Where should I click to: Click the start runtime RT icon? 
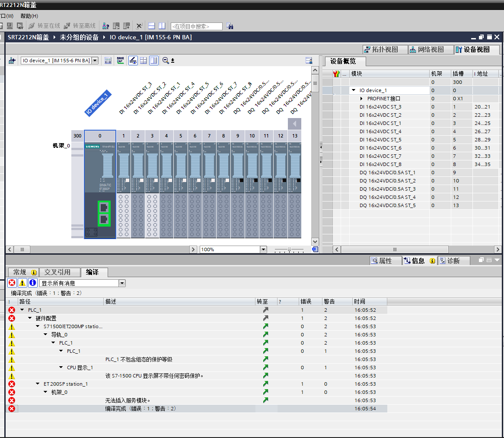click(x=20, y=26)
